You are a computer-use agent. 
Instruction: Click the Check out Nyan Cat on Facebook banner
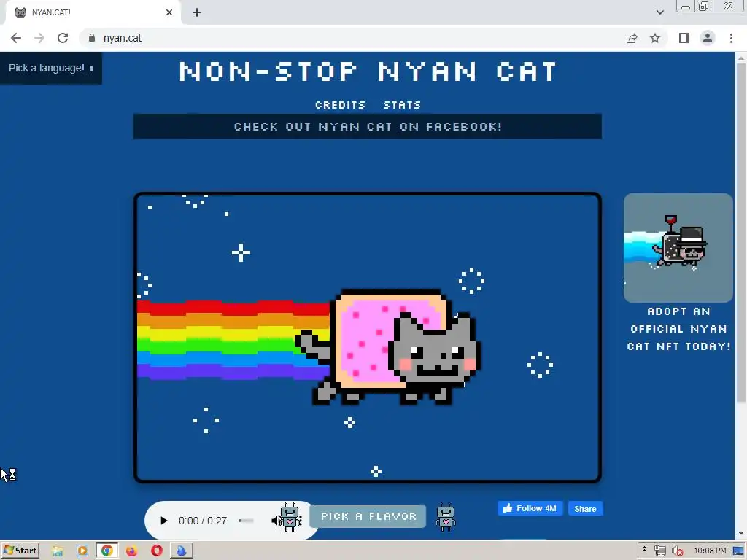click(x=368, y=127)
